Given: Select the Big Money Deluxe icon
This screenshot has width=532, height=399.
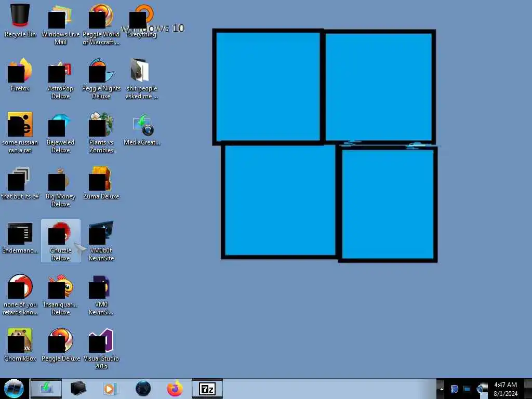Looking at the screenshot, I should click(60, 187).
